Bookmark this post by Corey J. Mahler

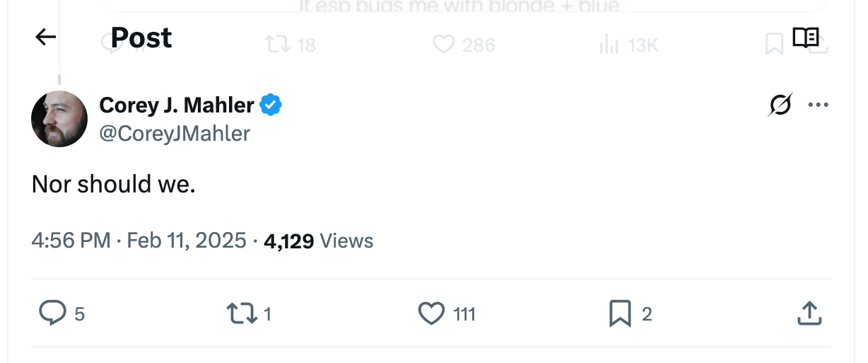(620, 313)
